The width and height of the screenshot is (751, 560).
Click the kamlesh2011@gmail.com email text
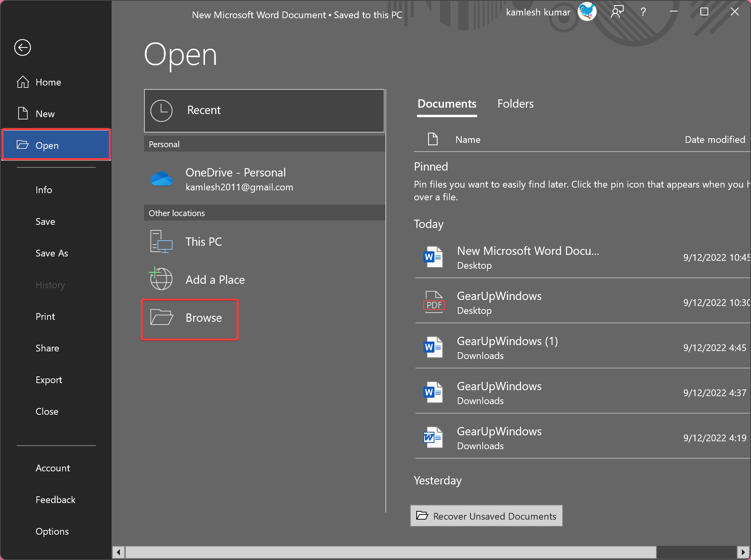[x=239, y=187]
